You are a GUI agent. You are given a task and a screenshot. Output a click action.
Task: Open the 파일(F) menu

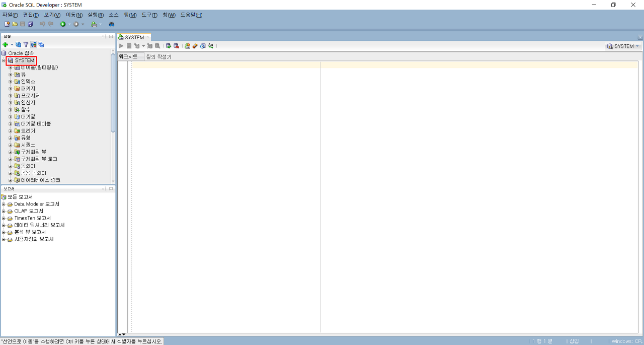[x=11, y=15]
